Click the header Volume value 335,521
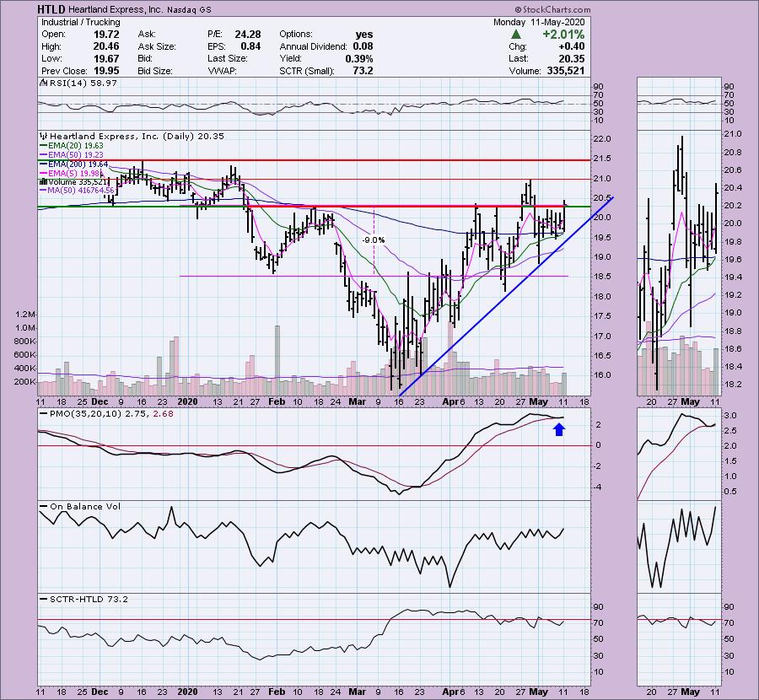 [563, 71]
